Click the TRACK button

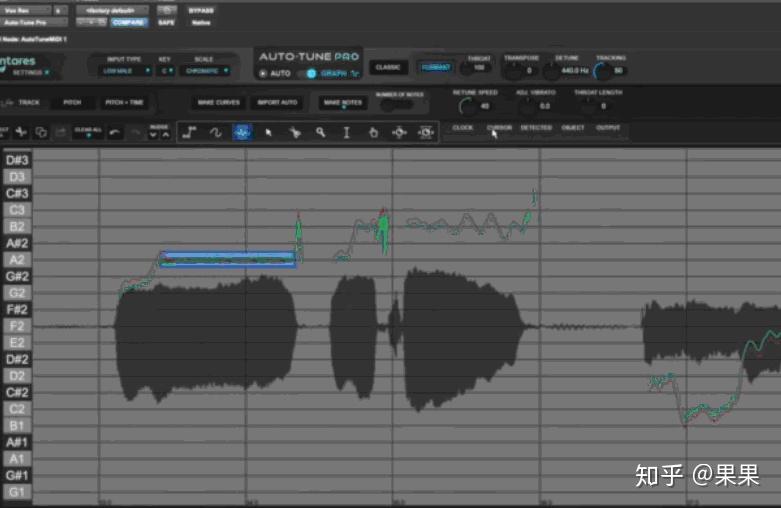(x=29, y=103)
